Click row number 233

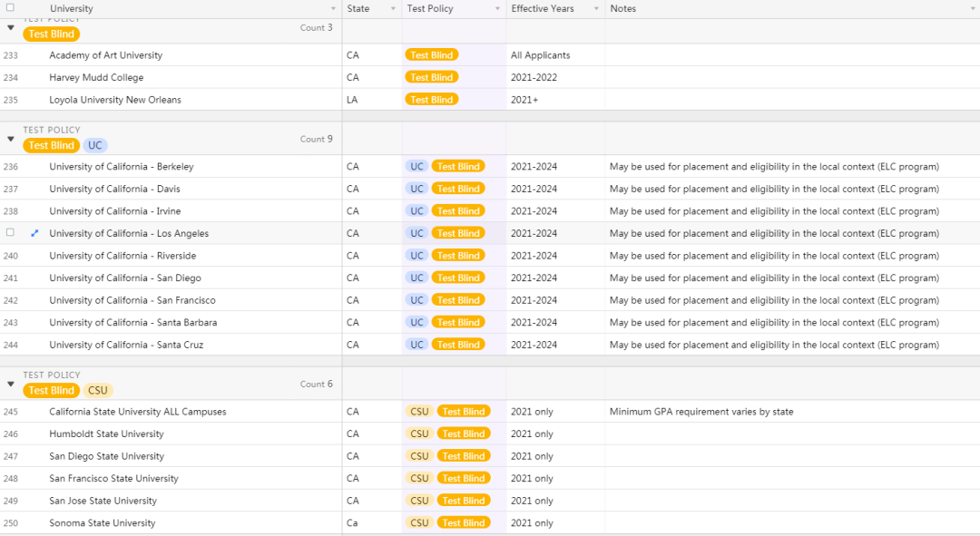11,55
